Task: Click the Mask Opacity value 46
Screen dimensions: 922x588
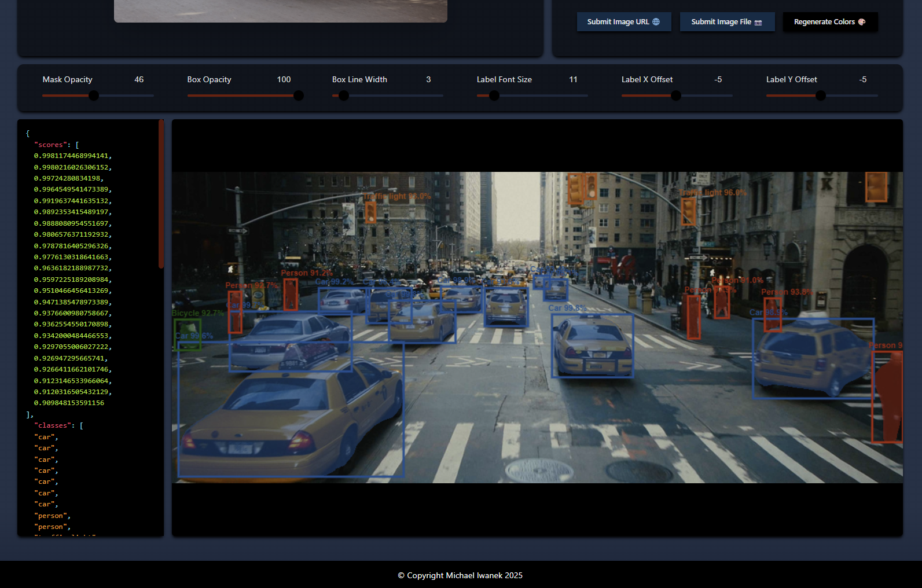Action: (139, 79)
